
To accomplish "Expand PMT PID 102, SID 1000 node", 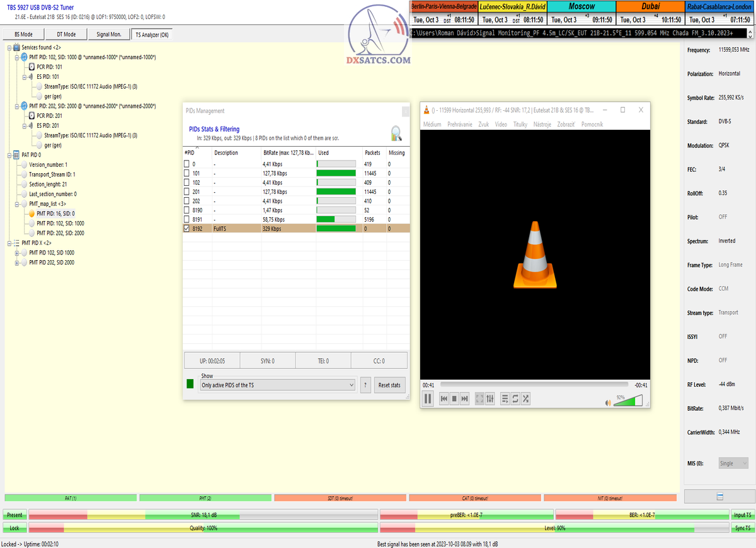I will click(x=16, y=253).
